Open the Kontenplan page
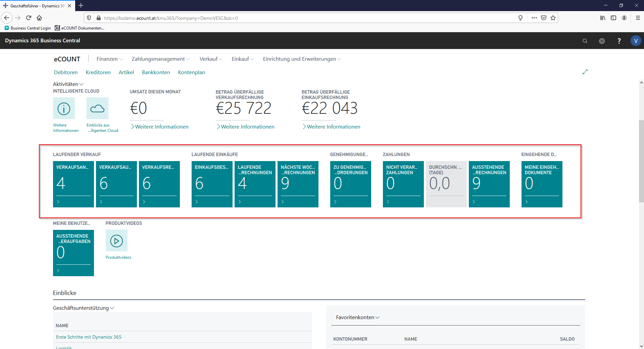The width and height of the screenshot is (644, 349). coord(191,72)
